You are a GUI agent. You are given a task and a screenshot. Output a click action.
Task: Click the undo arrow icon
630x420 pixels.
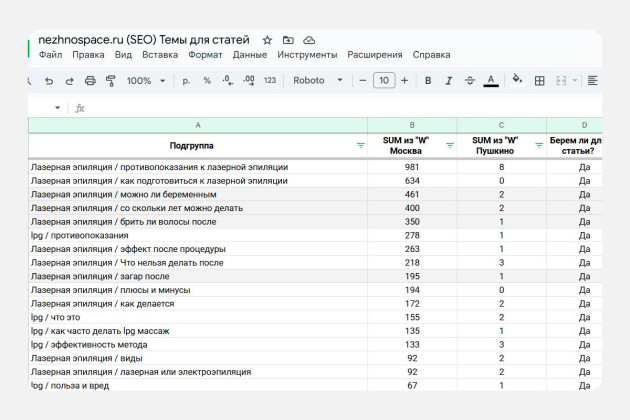[47, 81]
